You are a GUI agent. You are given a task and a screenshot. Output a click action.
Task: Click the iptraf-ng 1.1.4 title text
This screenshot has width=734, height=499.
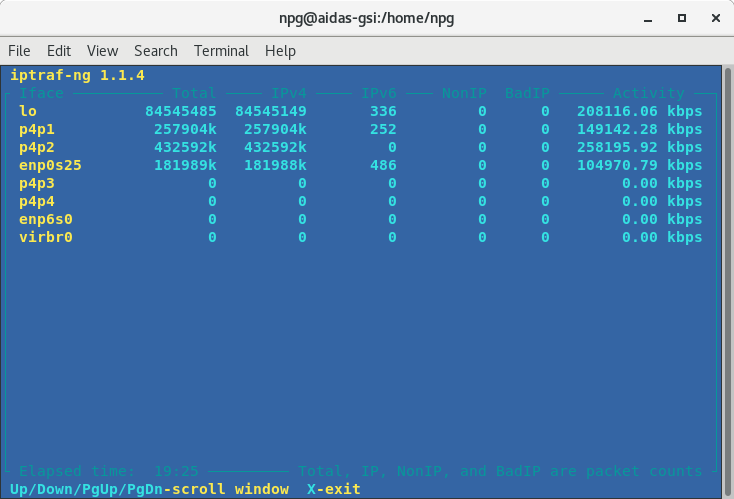(77, 75)
